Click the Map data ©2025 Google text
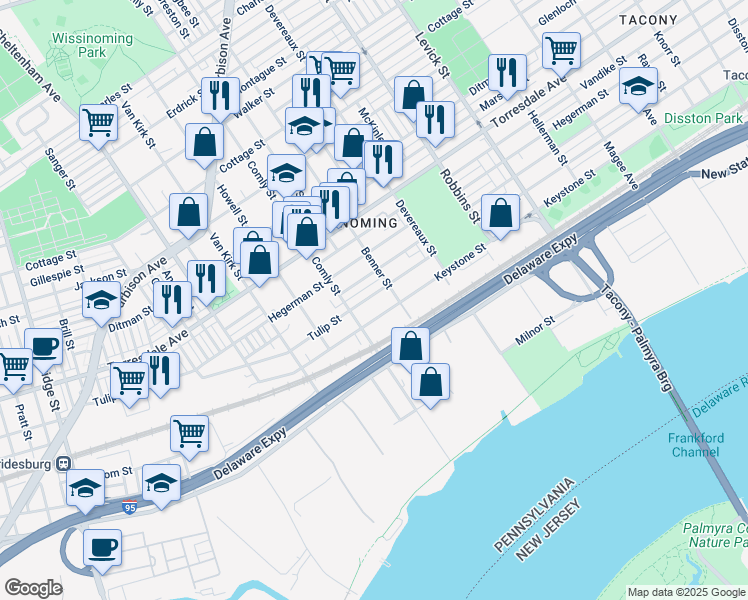Image resolution: width=748 pixels, height=600 pixels. click(x=686, y=592)
